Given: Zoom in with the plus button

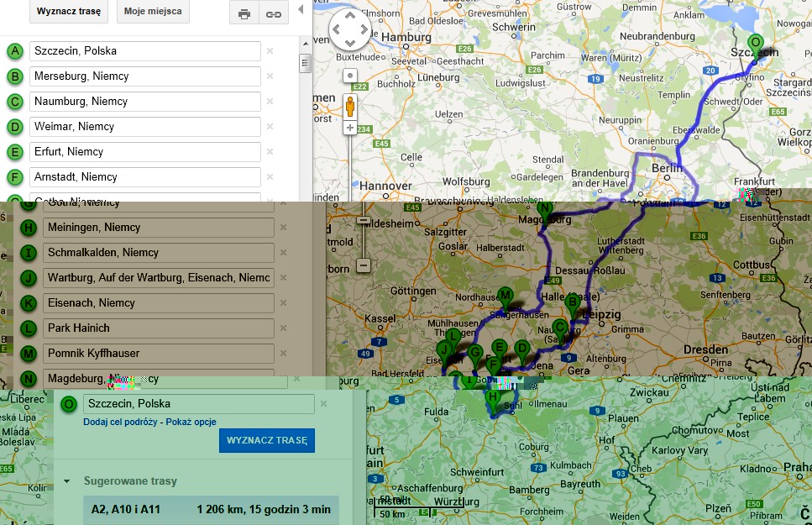Looking at the screenshot, I should [x=350, y=128].
